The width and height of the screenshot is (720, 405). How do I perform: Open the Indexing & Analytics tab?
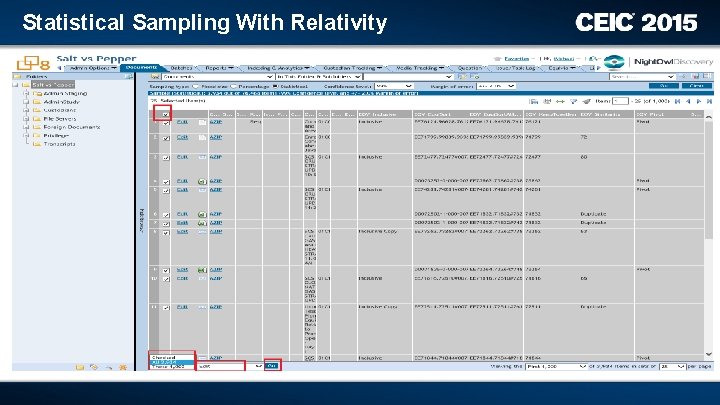click(x=277, y=68)
